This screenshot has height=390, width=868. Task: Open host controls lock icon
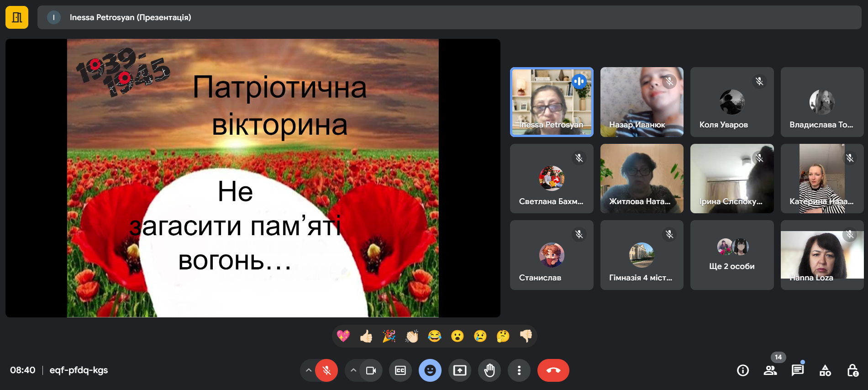[852, 370]
